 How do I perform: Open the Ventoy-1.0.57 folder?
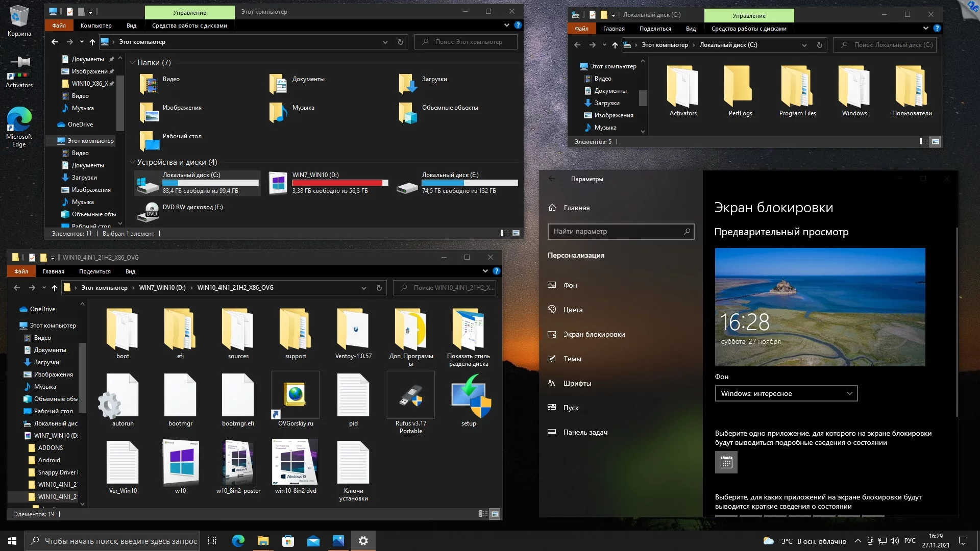click(353, 329)
